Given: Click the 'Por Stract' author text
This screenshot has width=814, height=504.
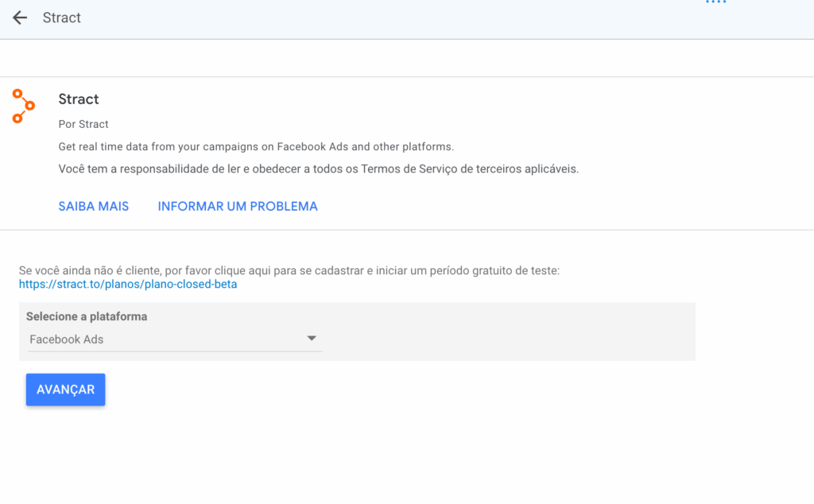Looking at the screenshot, I should tap(83, 124).
